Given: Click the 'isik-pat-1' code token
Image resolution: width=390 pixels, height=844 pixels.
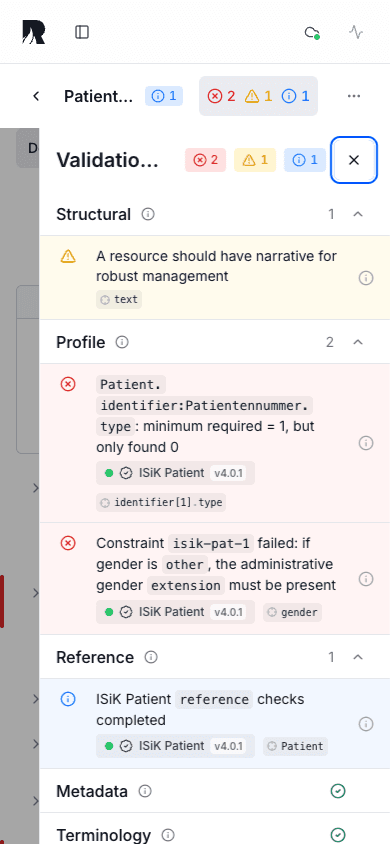Looking at the screenshot, I should 210,543.
